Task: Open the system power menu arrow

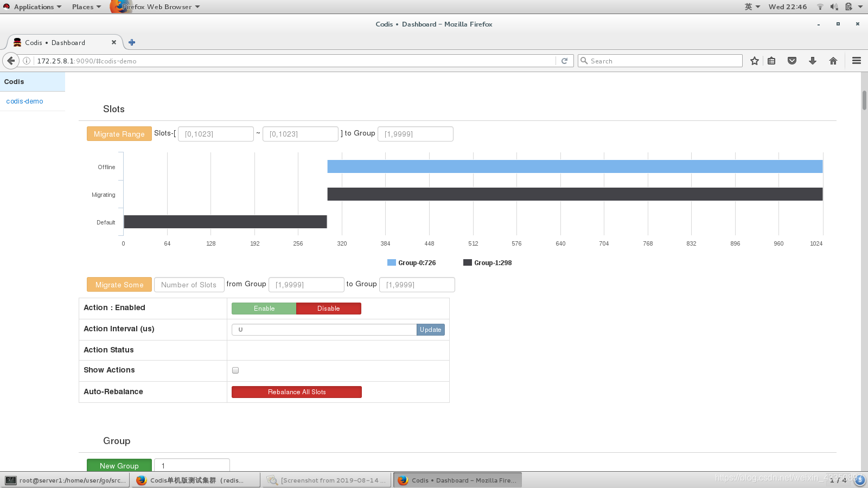Action: 860,7
